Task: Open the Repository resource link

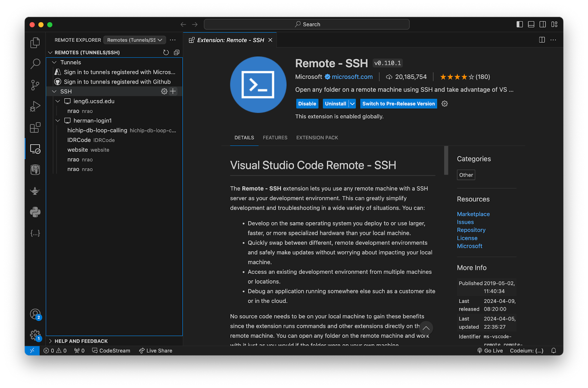Action: click(471, 230)
